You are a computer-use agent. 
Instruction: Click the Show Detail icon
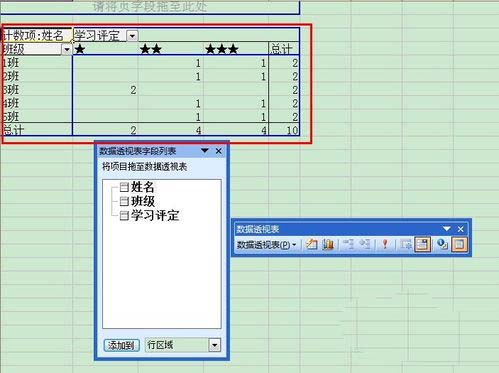coord(365,244)
